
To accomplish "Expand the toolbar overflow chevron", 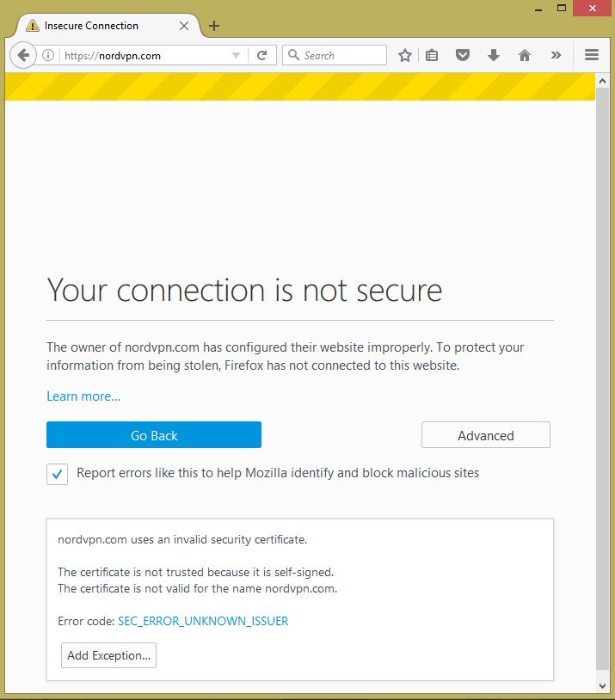I will click(x=556, y=55).
